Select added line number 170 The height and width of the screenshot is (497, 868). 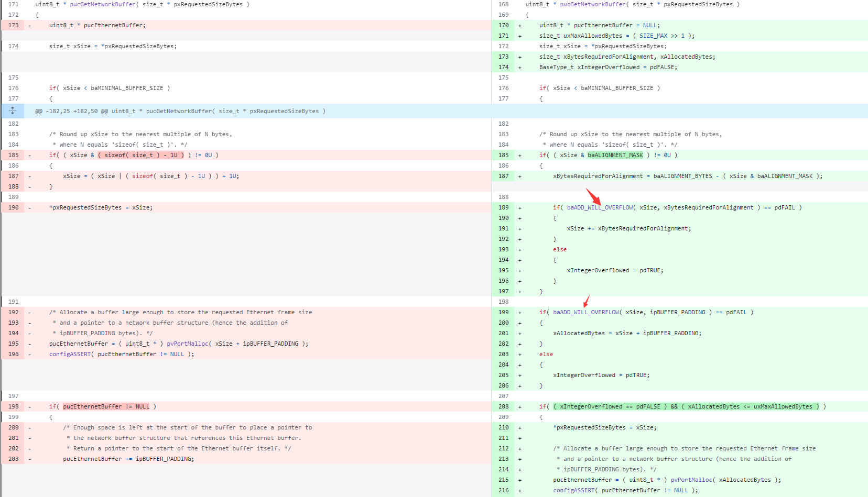[x=503, y=25]
